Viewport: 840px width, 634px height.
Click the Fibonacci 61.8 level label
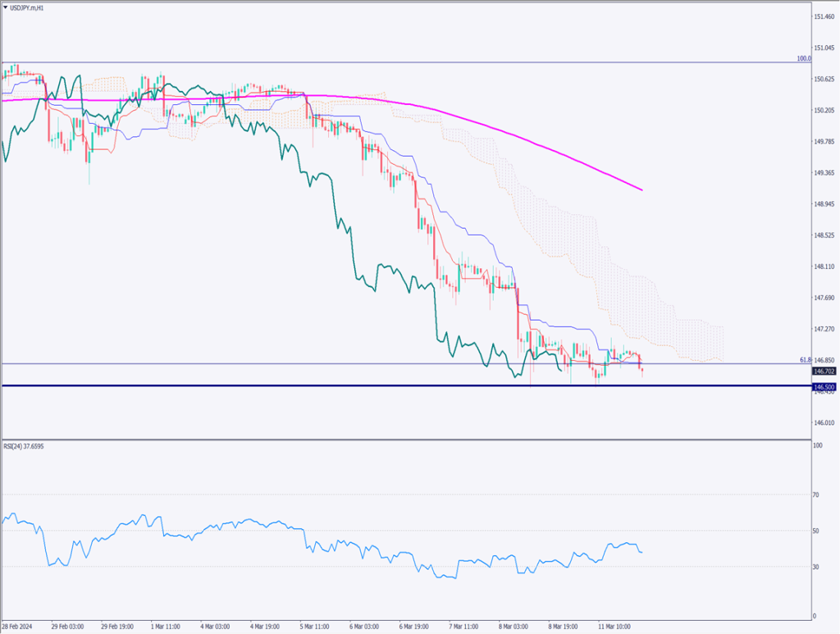pyautogui.click(x=804, y=360)
